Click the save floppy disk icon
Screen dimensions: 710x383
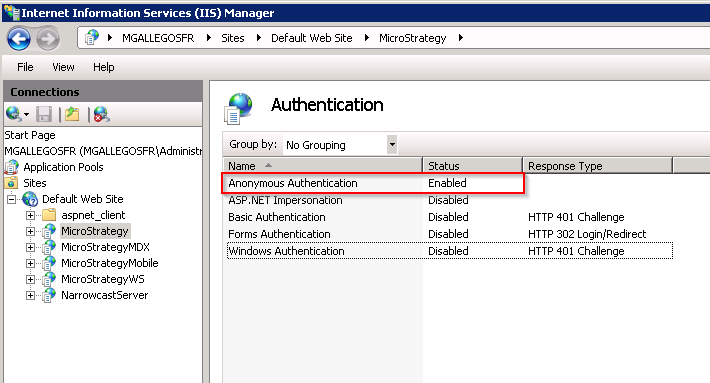click(44, 114)
